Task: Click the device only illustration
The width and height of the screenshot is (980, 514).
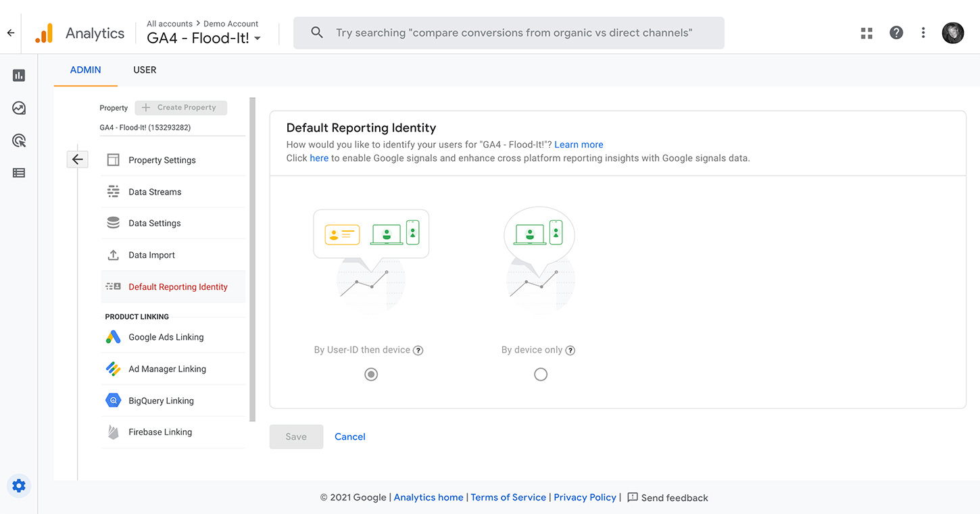Action: point(540,260)
